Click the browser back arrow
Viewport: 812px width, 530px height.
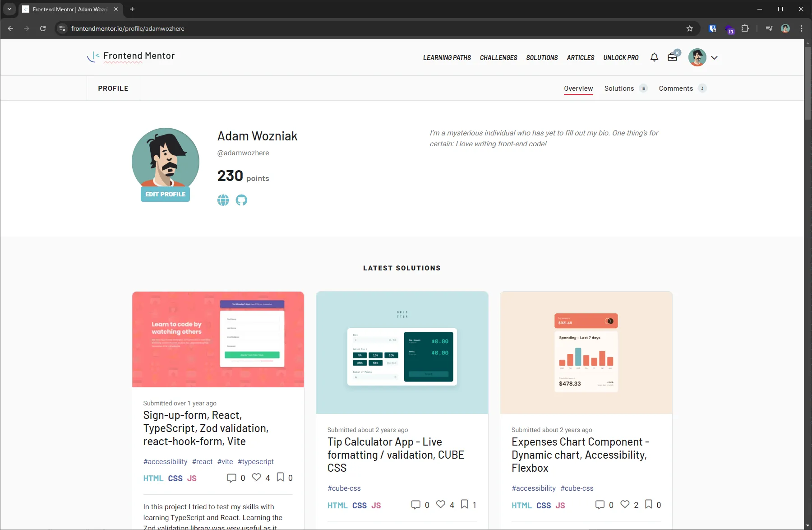coord(10,28)
